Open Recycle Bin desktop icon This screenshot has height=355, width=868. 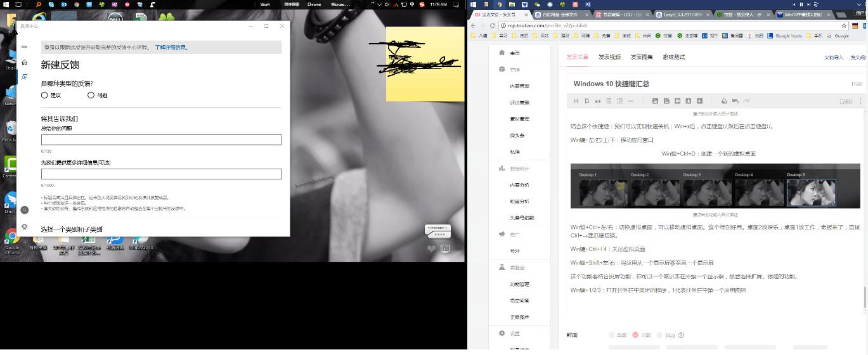click(x=10, y=131)
